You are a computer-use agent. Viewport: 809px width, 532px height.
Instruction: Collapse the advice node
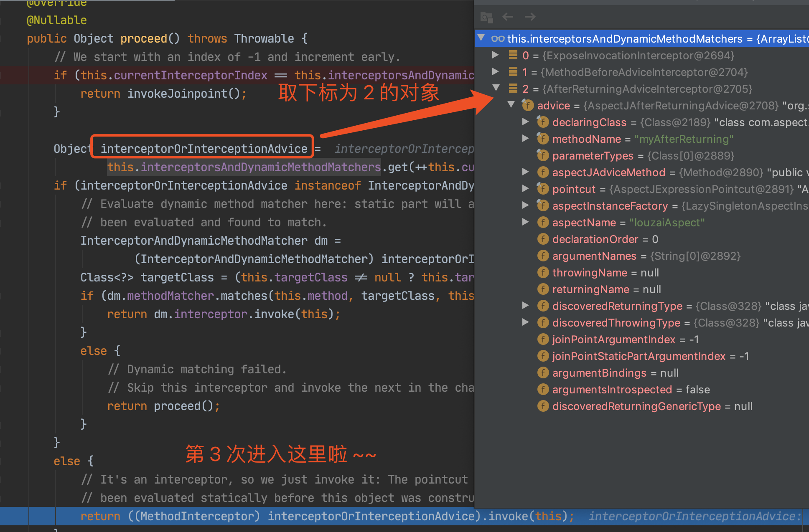click(x=511, y=104)
